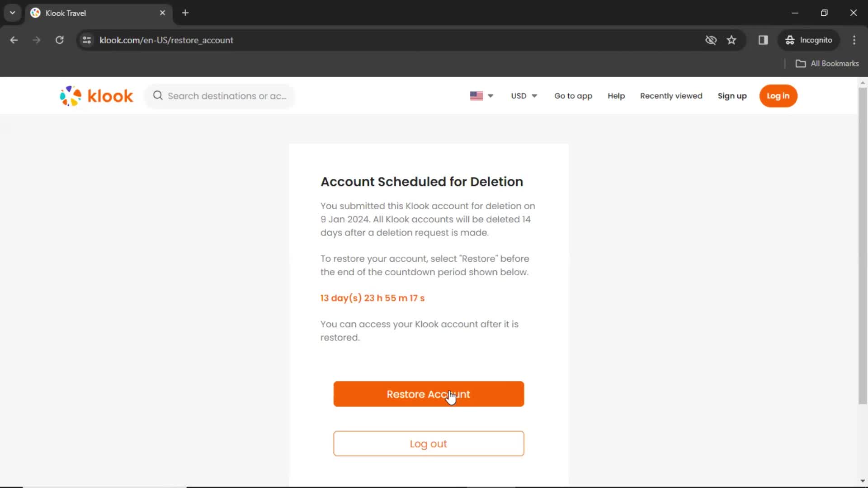Viewport: 868px width, 488px height.
Task: Open the Go to app section
Action: (x=573, y=96)
